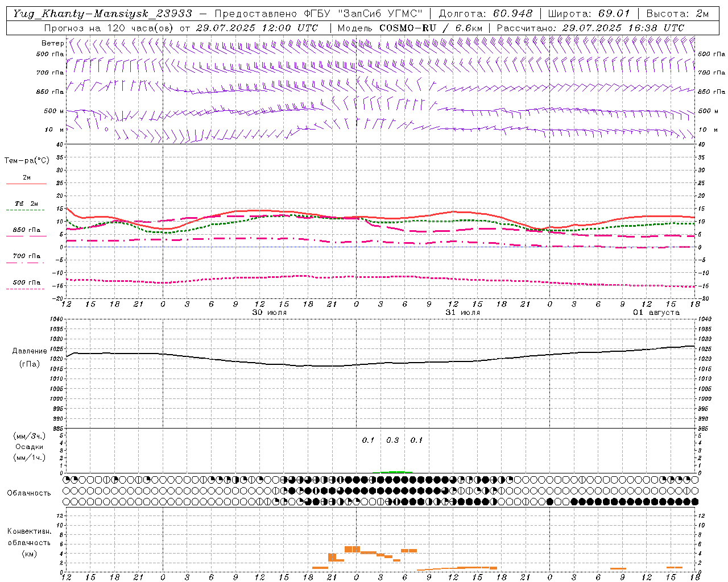Select the 700 гПа temperature legend label
Viewport: 728px width, 582px height.
(x=26, y=256)
